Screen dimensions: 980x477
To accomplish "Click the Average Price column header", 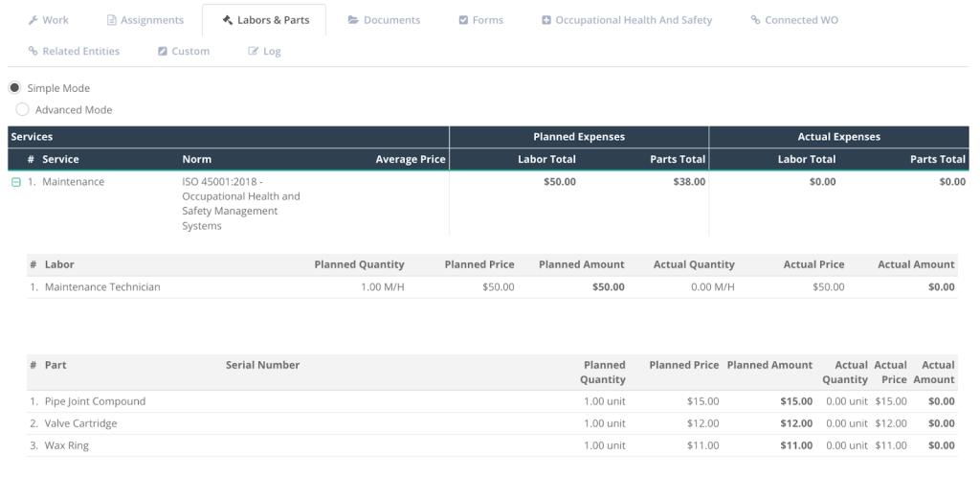I will (x=410, y=159).
